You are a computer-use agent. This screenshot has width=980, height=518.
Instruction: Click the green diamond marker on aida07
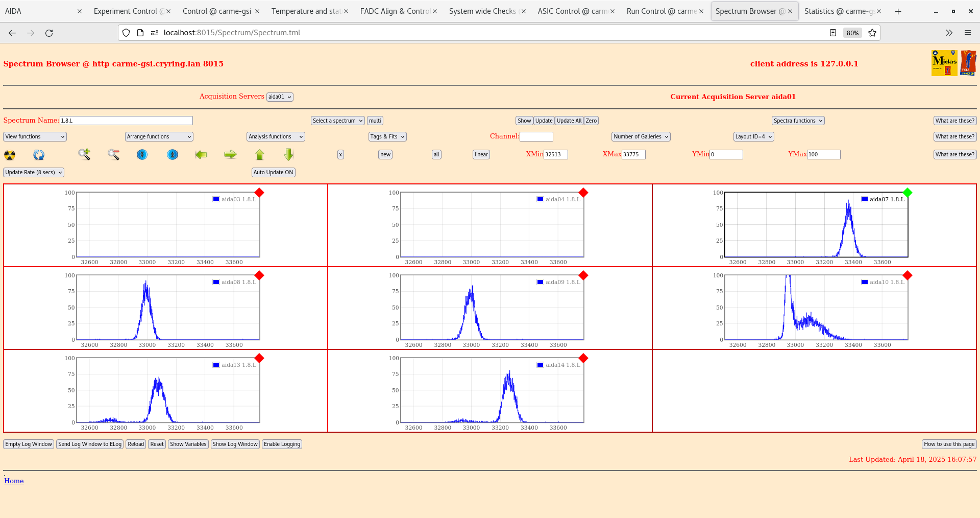907,193
